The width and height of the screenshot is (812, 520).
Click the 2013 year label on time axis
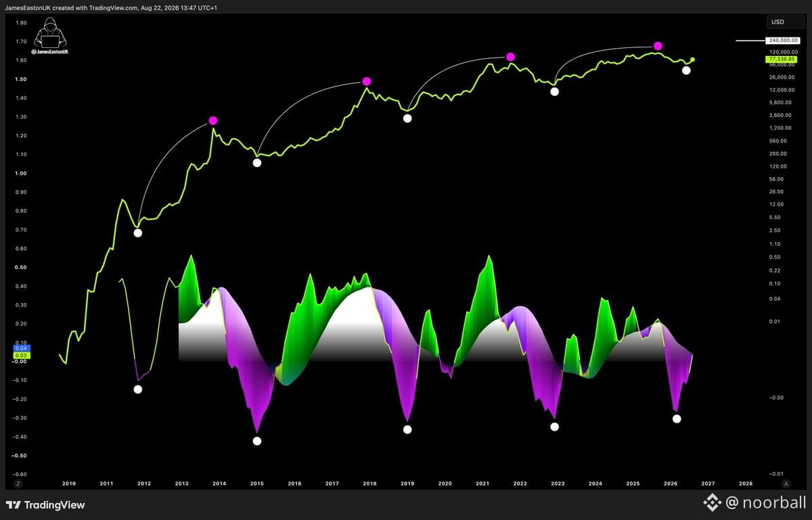point(181,483)
